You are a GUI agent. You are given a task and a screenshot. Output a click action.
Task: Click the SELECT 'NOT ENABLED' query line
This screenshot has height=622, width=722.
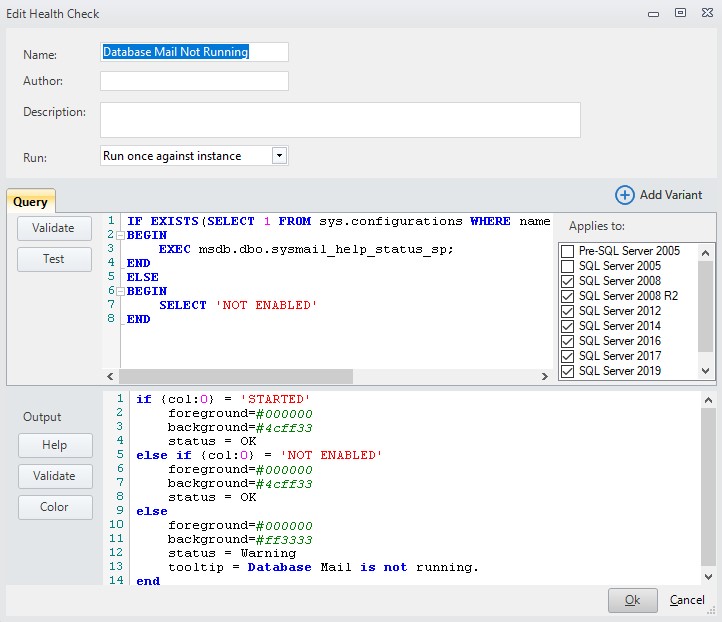[x=238, y=305]
